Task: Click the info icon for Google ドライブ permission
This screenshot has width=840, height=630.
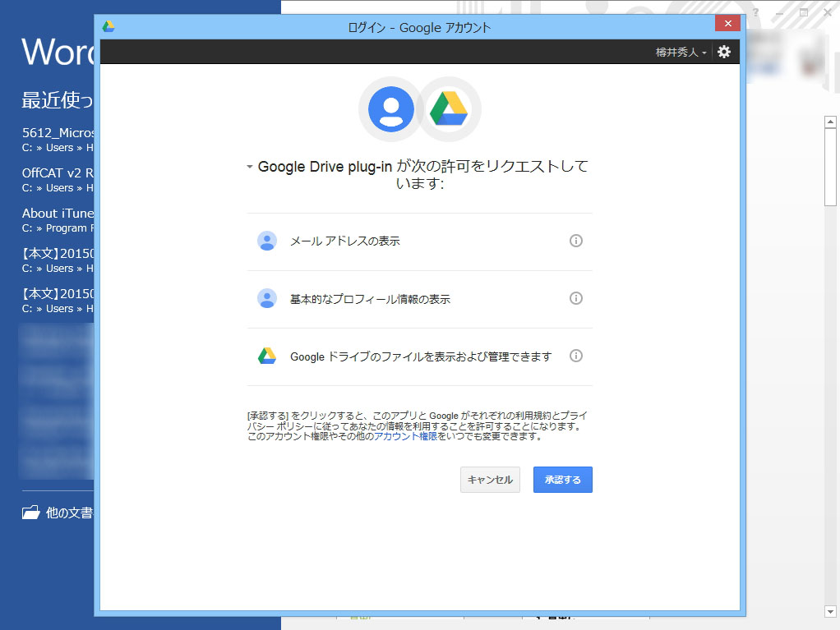Action: 576,356
